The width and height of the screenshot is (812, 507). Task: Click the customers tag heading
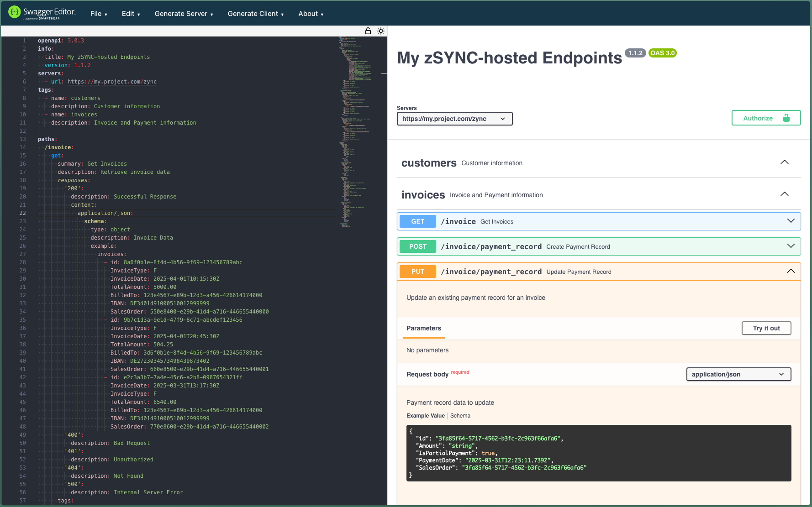point(429,163)
